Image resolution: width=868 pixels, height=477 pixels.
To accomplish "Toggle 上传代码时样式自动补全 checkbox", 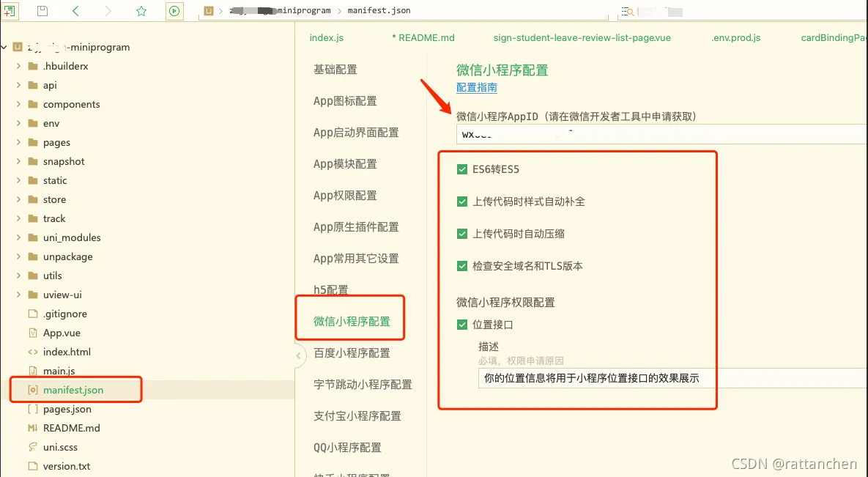I will pos(462,201).
